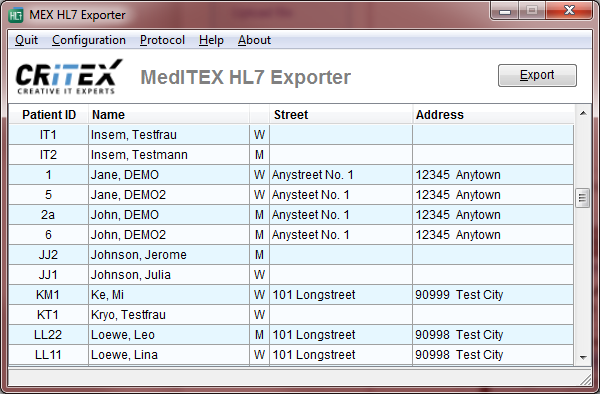Open the Quit menu
This screenshot has width=600, height=394.
click(x=26, y=40)
